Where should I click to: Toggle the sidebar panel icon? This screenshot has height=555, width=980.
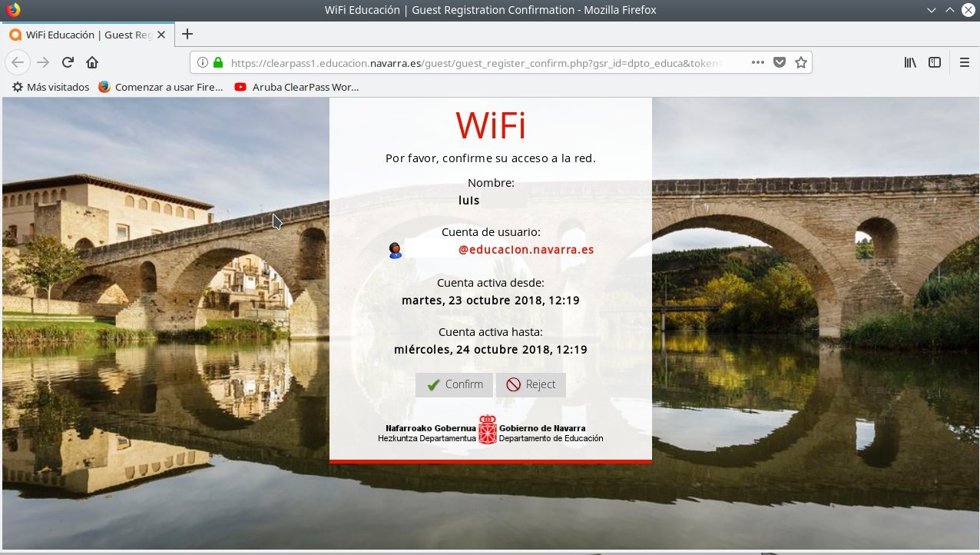point(934,62)
